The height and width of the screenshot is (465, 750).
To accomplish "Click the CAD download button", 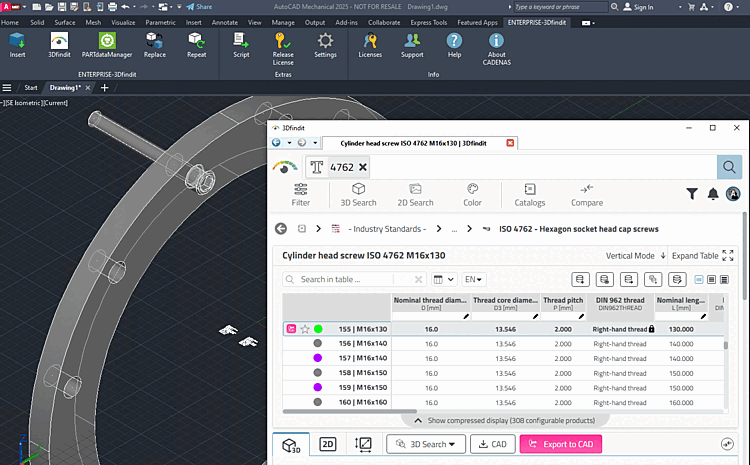I will 493,444.
